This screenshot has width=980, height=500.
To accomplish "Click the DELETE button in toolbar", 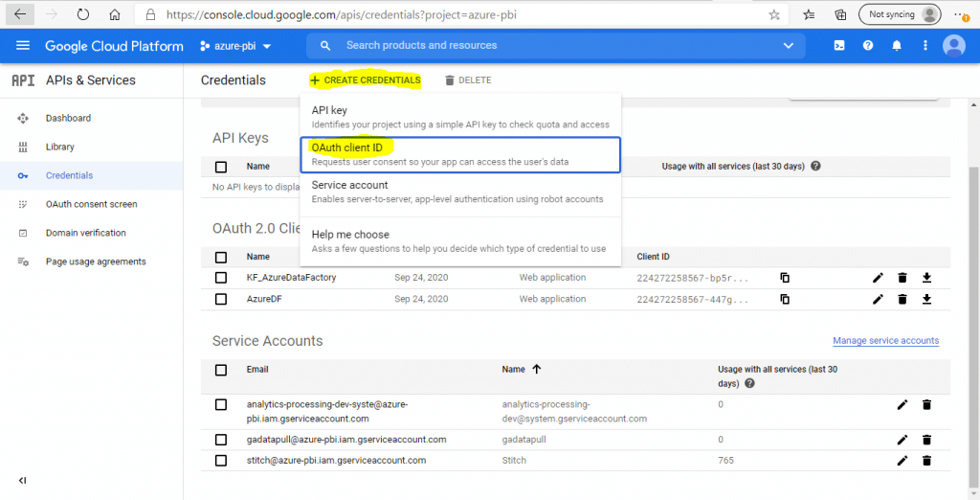I will tap(468, 80).
